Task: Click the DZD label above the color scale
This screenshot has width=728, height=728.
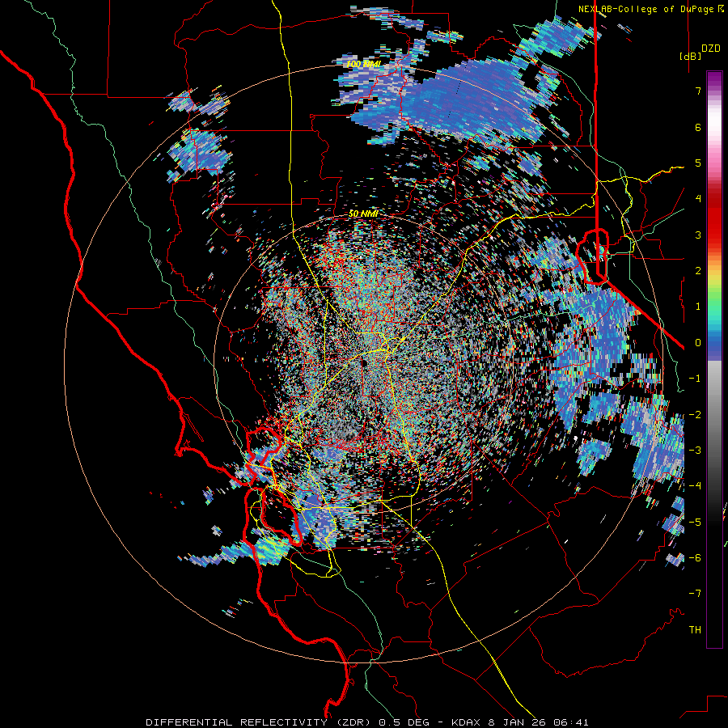Action: point(711,49)
